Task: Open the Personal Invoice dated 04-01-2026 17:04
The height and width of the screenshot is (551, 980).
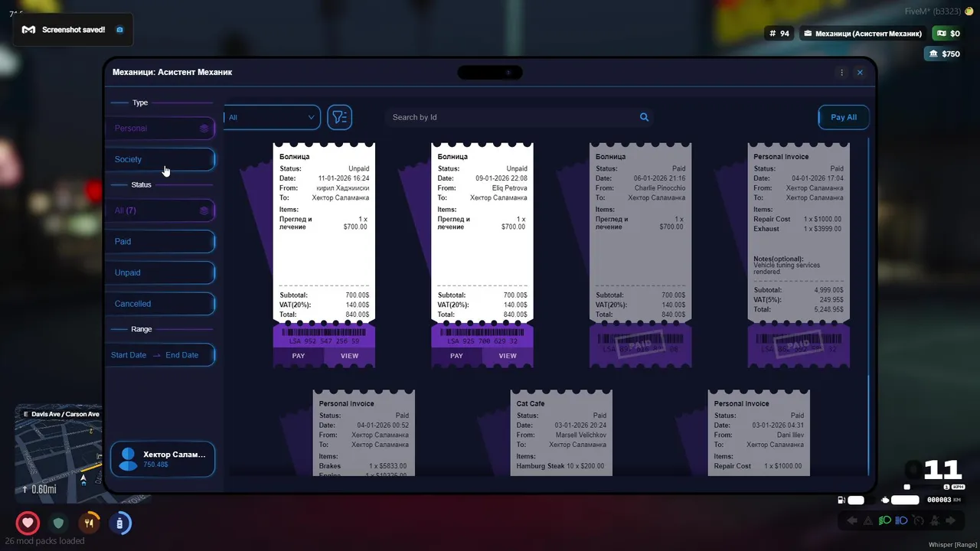Action: [x=799, y=255]
